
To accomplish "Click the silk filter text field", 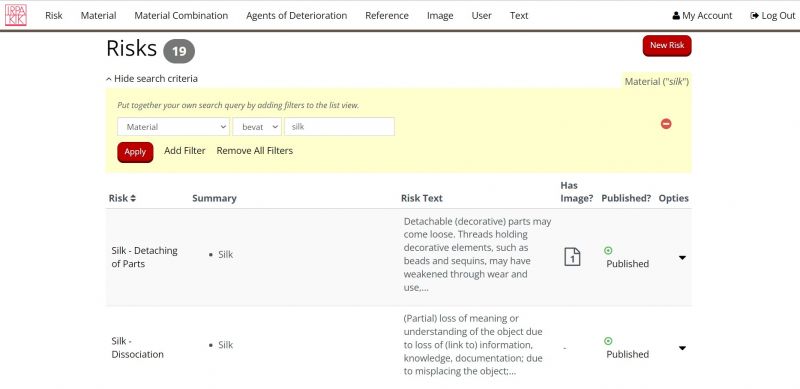I will pos(339,127).
